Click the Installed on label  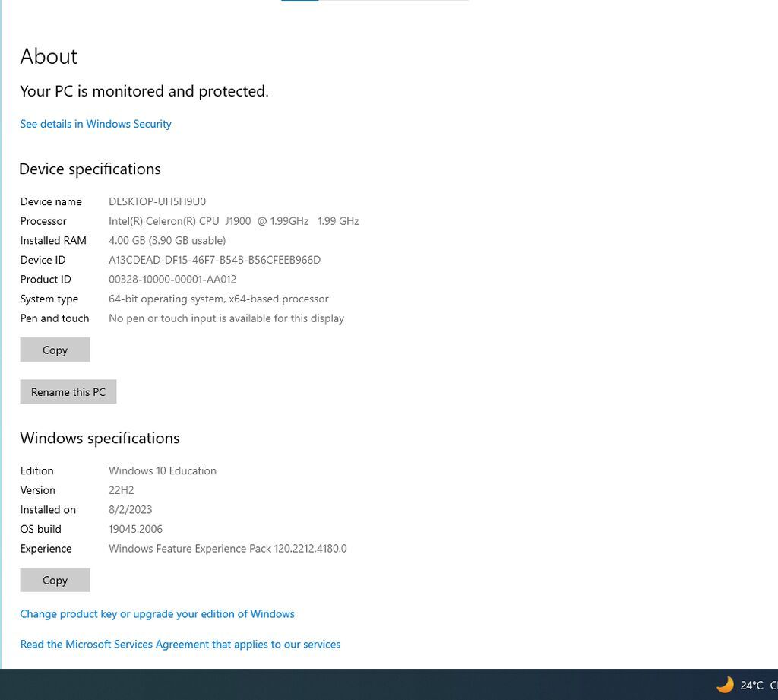(48, 509)
